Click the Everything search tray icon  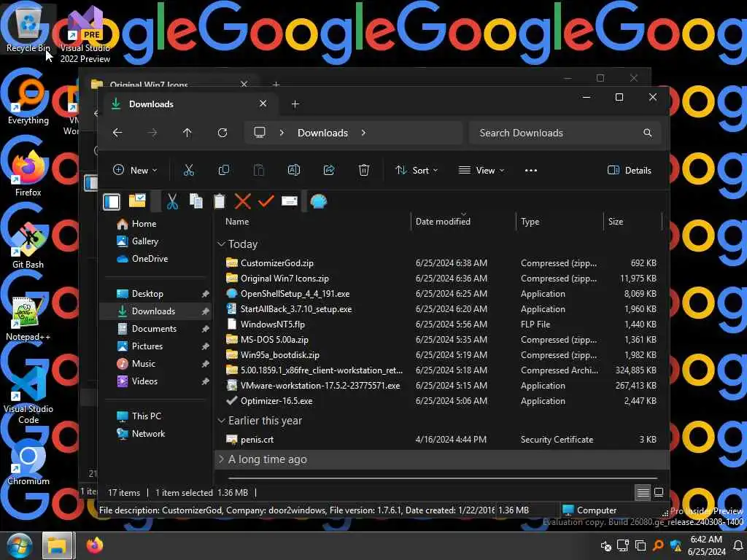(x=658, y=545)
